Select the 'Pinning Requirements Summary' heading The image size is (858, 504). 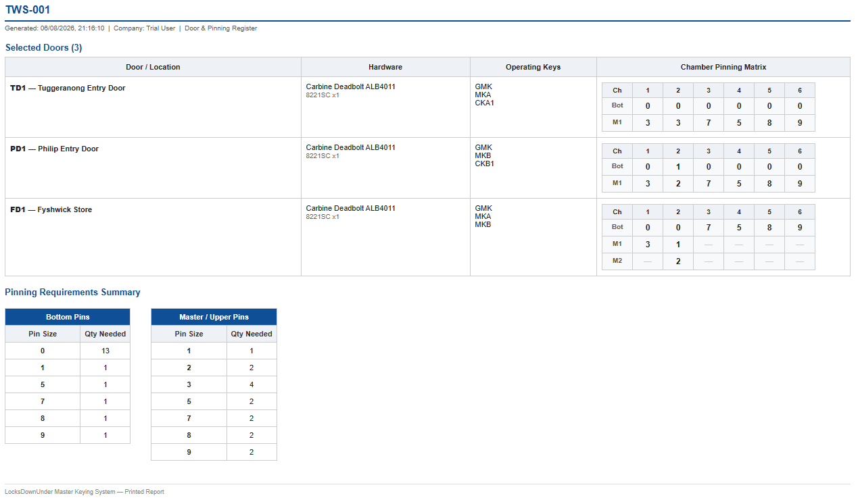(x=72, y=293)
